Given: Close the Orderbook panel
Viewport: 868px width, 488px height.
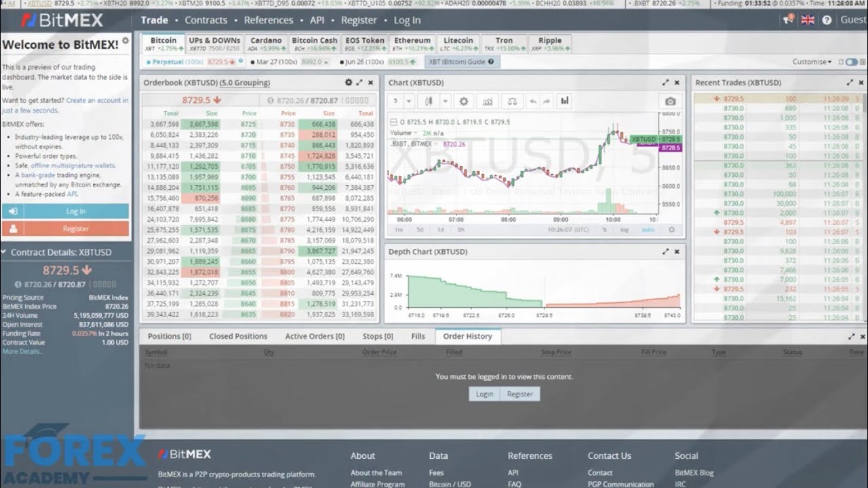Looking at the screenshot, I should [371, 83].
